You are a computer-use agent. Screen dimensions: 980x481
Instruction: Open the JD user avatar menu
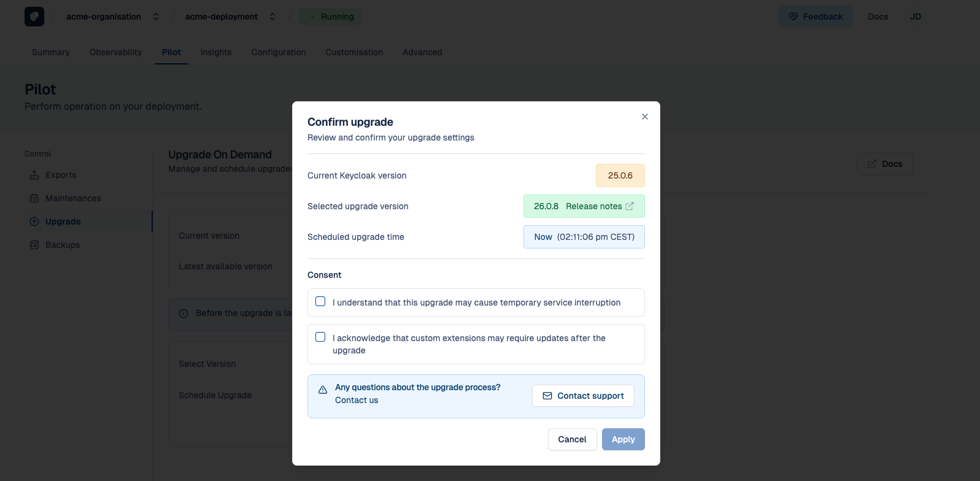click(x=916, y=17)
